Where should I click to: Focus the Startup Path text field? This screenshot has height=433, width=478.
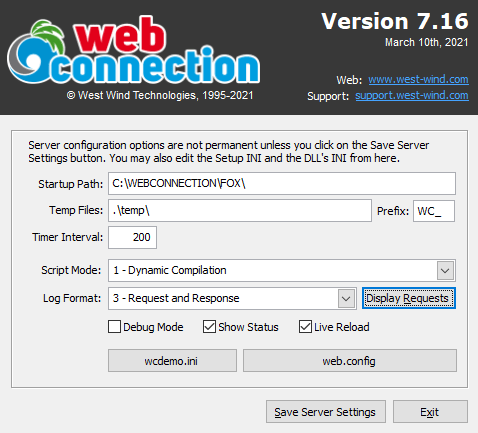point(282,183)
